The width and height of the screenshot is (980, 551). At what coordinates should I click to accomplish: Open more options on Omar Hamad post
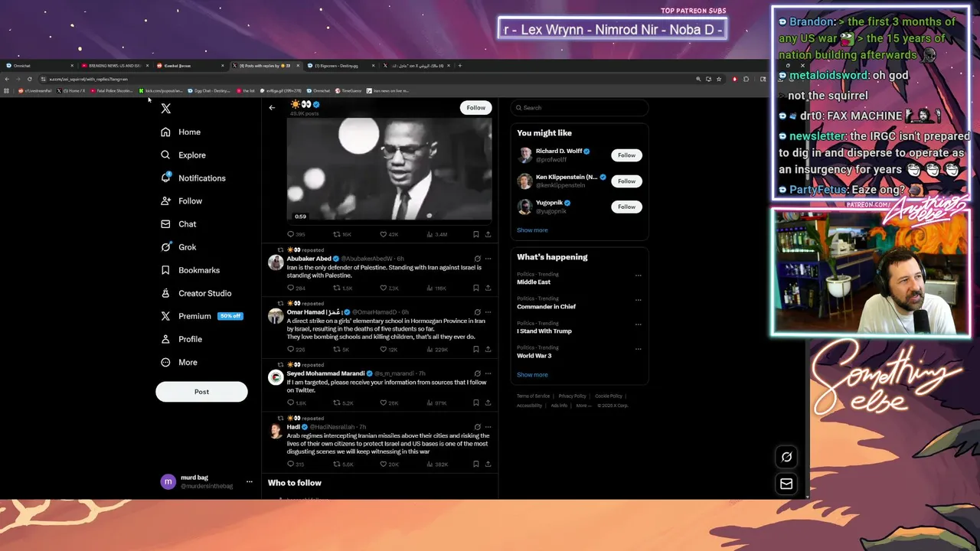pos(488,312)
